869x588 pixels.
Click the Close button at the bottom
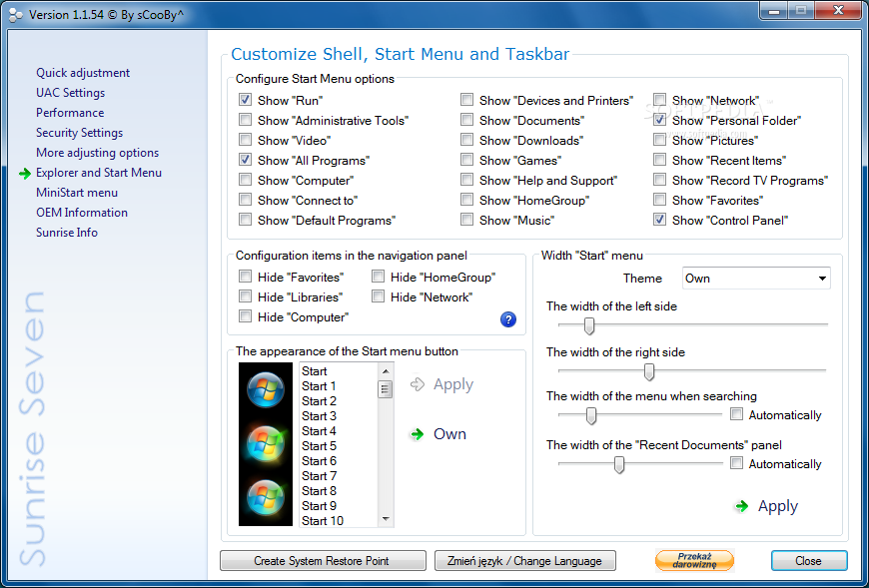(x=809, y=560)
